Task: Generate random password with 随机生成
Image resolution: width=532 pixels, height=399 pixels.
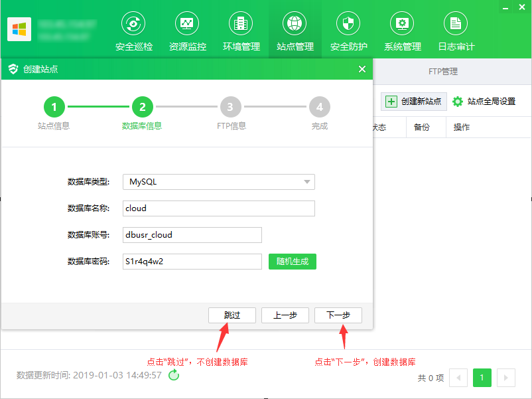Action: pyautogui.click(x=293, y=262)
